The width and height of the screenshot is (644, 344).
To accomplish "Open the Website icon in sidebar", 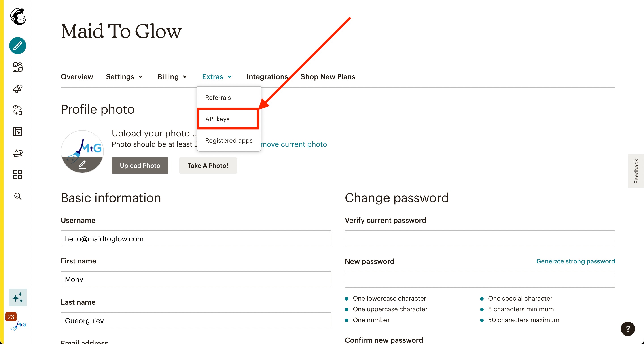I will click(x=18, y=132).
